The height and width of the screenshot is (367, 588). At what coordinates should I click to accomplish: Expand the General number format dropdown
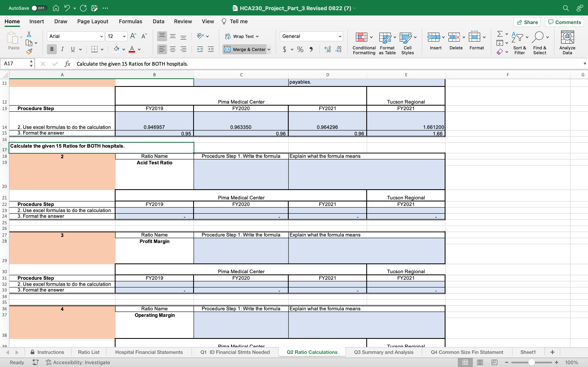[x=340, y=36]
